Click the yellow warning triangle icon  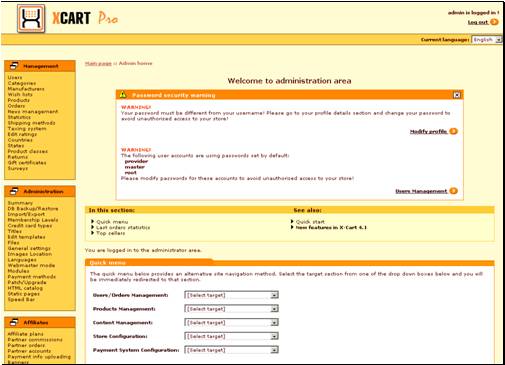(x=123, y=95)
